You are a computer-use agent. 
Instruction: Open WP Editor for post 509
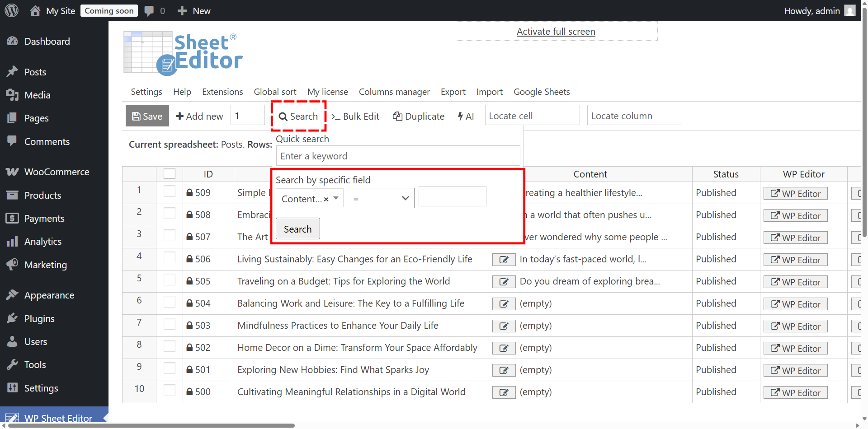795,193
